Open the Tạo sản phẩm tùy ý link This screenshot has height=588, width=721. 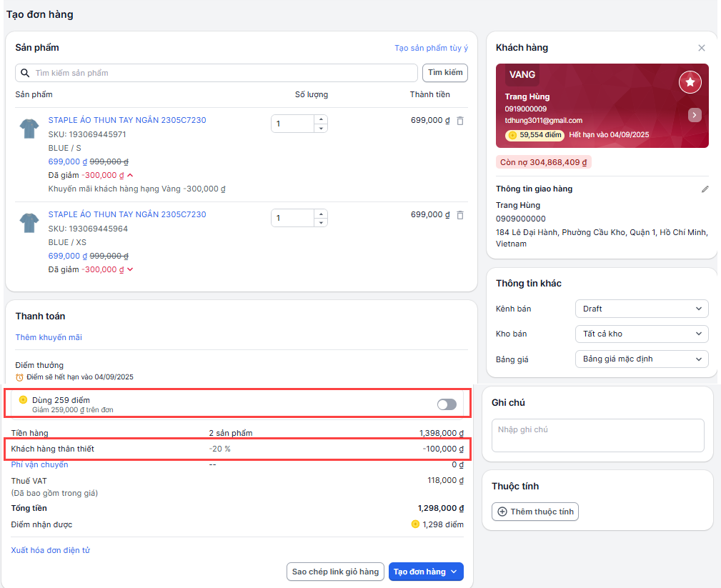(431, 48)
